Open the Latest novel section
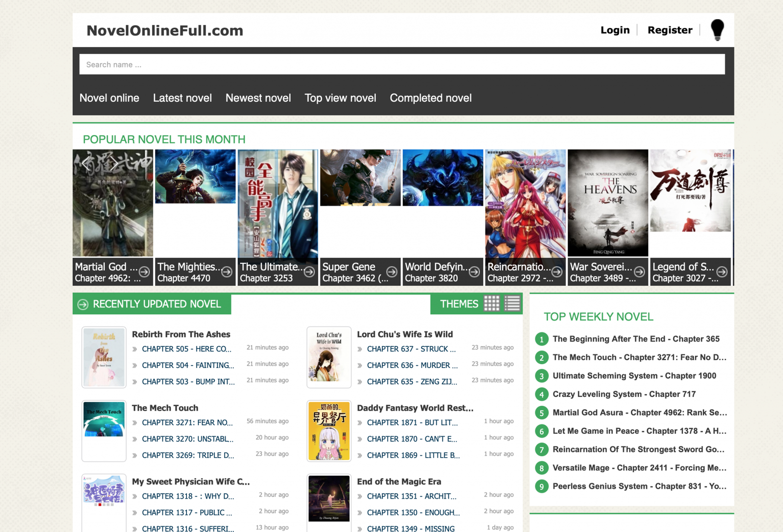 (182, 98)
